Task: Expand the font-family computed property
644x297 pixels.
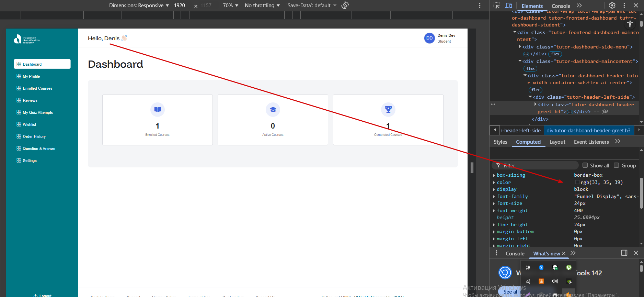Action: pos(494,197)
